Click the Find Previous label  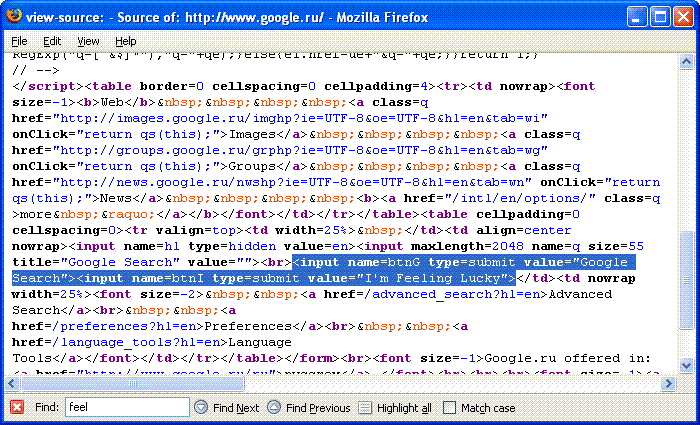coord(318,408)
